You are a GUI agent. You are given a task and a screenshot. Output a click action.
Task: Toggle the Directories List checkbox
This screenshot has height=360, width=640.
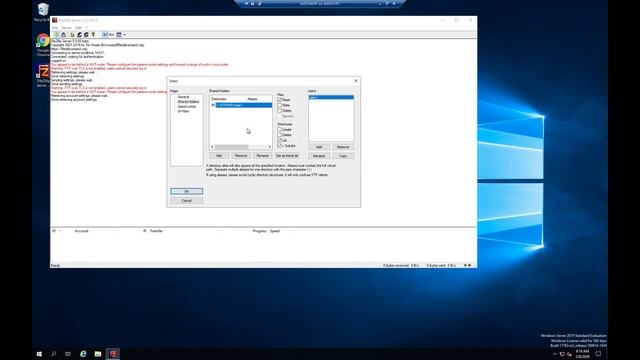[280, 140]
